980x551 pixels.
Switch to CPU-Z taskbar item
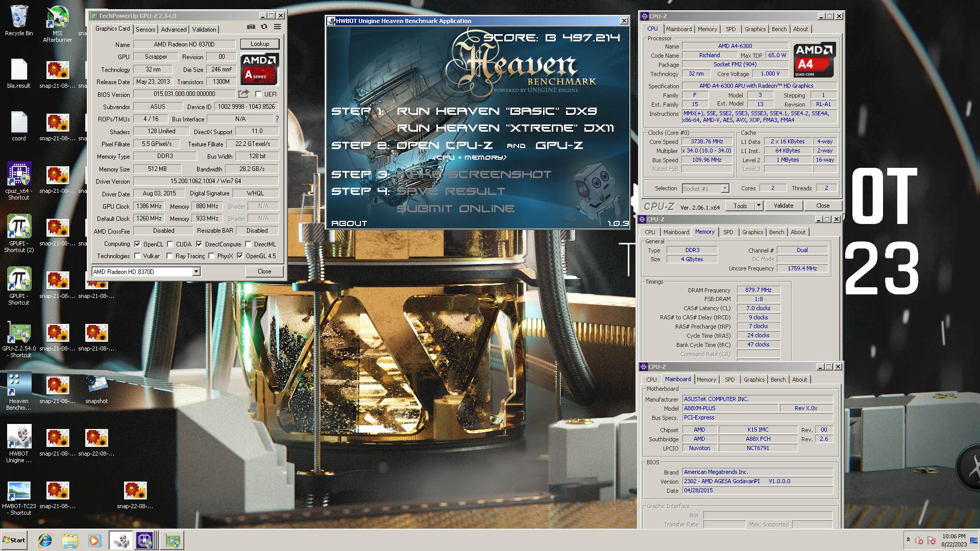145,540
